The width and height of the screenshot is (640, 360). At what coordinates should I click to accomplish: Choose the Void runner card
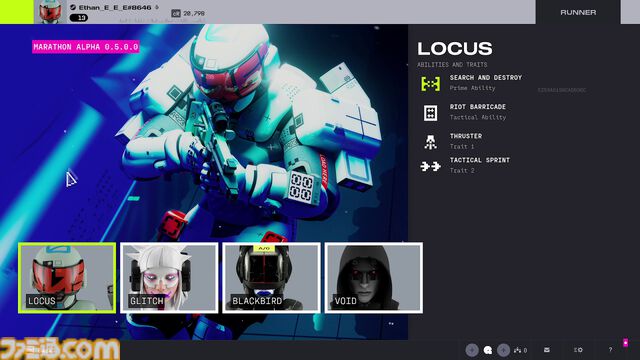tap(374, 278)
